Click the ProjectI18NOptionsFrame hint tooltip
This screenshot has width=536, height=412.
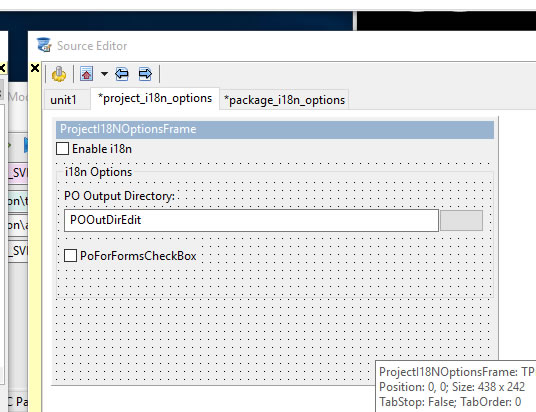[456, 386]
